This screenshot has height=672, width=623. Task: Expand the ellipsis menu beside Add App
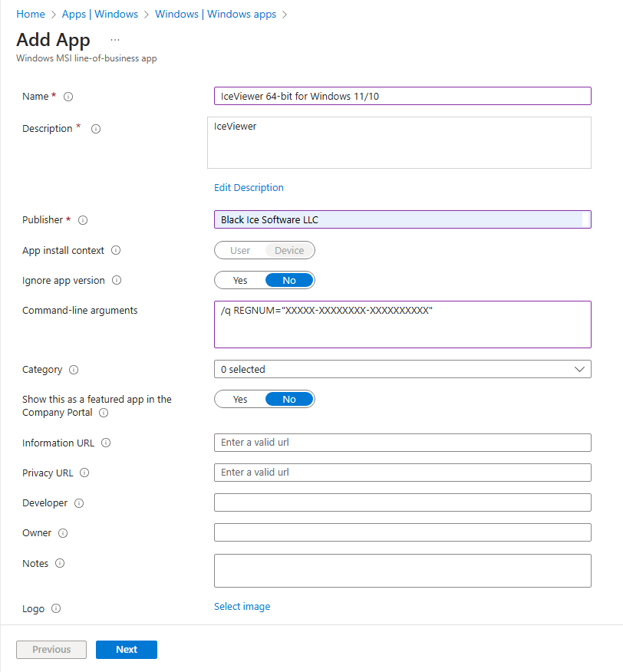pos(114,39)
